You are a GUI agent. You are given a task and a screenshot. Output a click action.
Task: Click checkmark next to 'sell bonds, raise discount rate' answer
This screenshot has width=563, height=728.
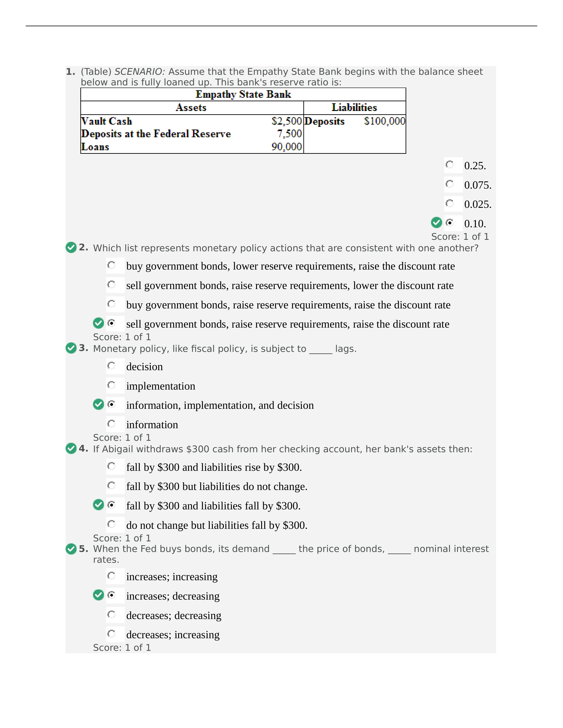[x=98, y=323]
